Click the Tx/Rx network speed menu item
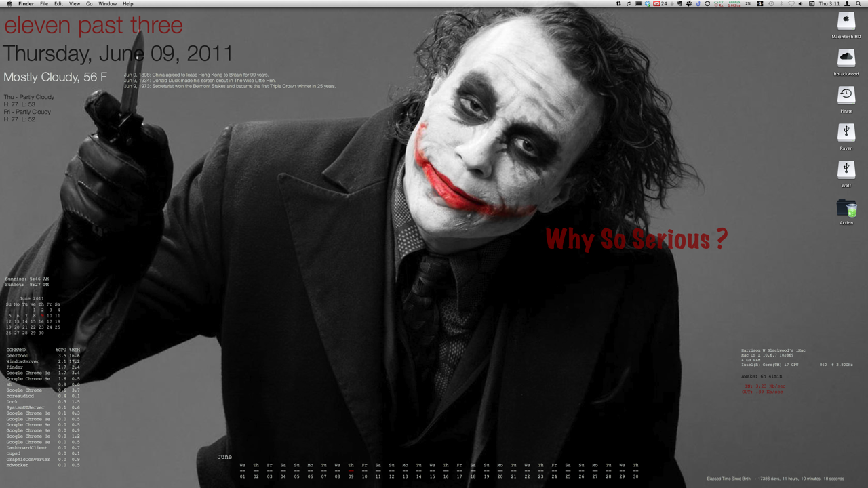This screenshot has height=488, width=868. tap(727, 4)
